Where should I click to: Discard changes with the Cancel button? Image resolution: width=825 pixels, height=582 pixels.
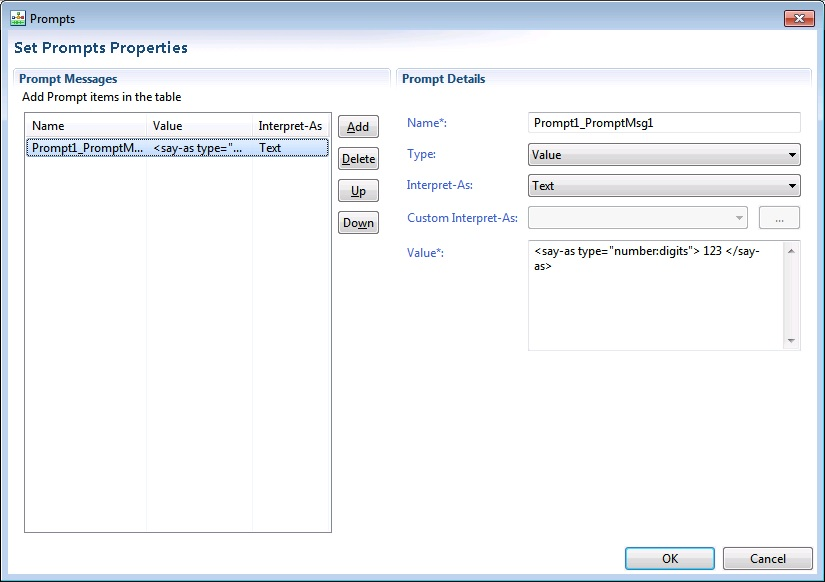click(767, 559)
